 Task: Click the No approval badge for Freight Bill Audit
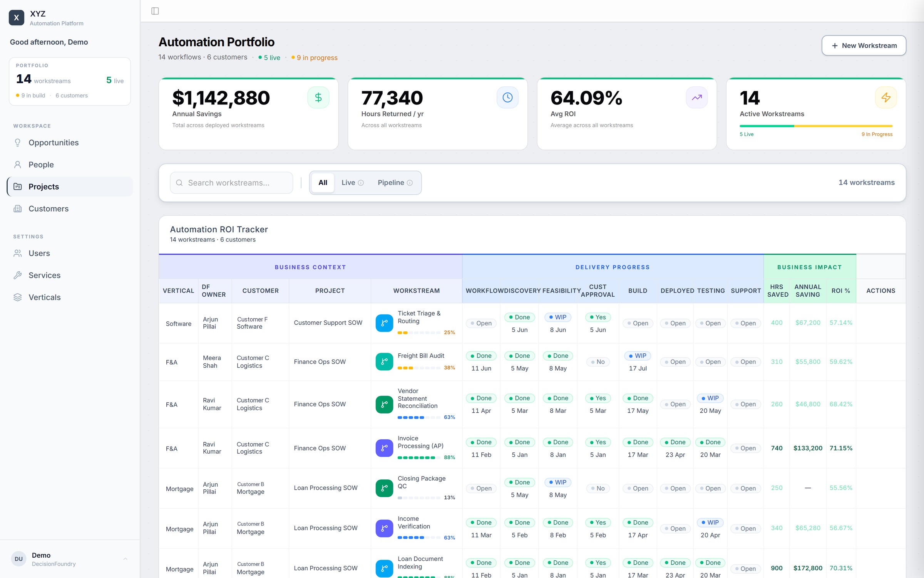point(598,362)
